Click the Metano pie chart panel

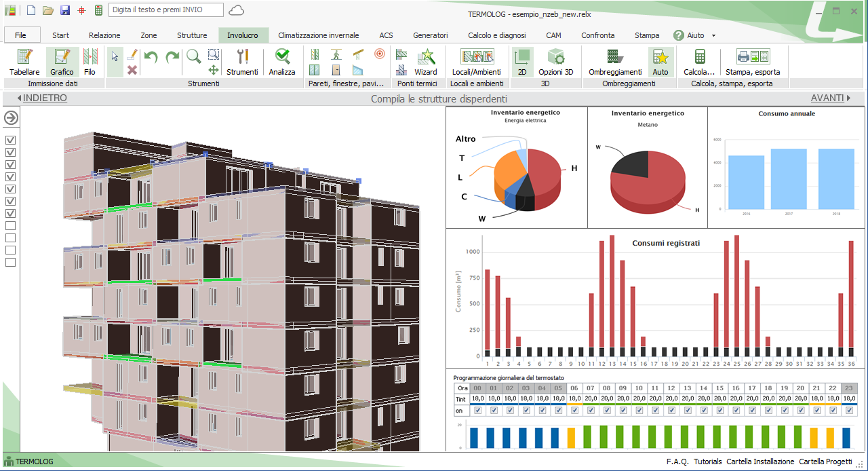point(648,167)
